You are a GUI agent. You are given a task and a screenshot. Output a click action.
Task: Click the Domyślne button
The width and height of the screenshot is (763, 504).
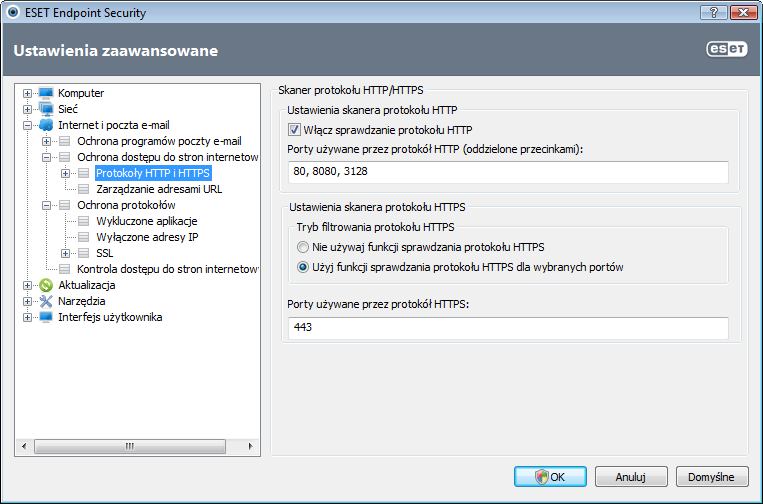711,477
